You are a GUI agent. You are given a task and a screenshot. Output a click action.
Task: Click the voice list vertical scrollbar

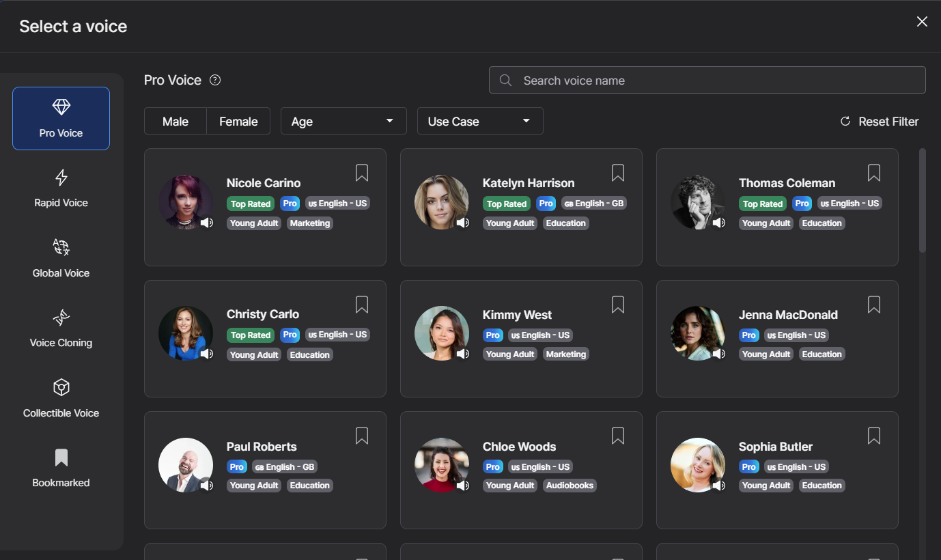coord(923,201)
